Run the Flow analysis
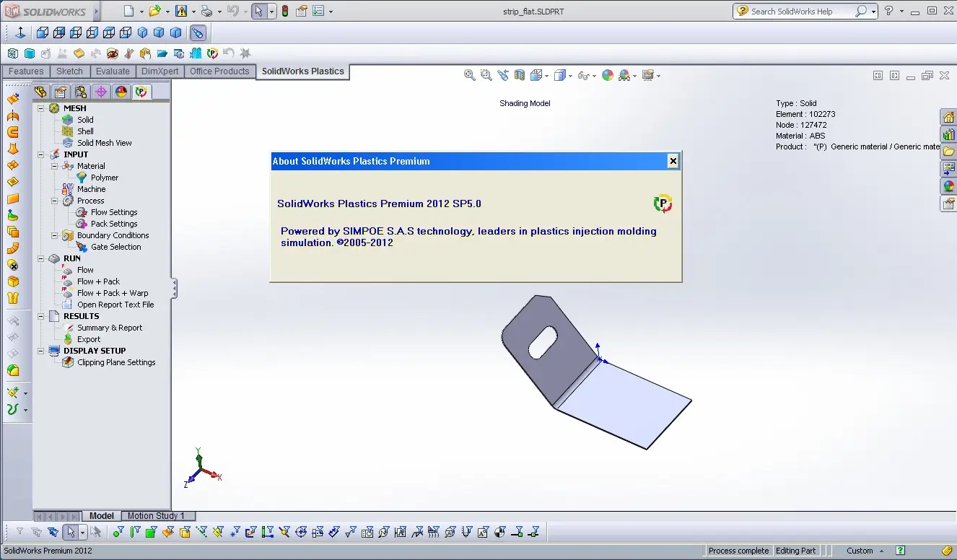This screenshot has height=560, width=957. (x=85, y=270)
